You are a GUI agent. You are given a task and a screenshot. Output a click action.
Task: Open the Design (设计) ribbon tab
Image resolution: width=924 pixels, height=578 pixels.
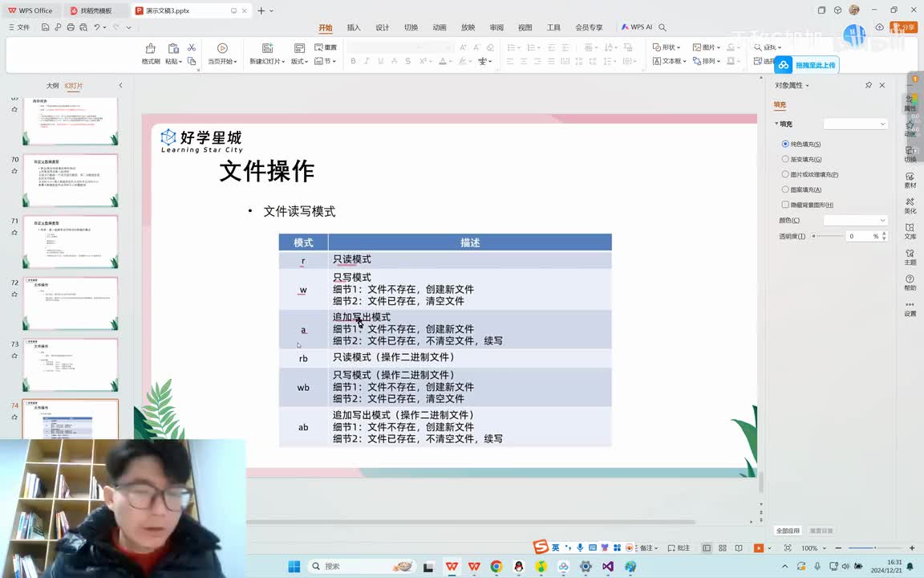383,28
